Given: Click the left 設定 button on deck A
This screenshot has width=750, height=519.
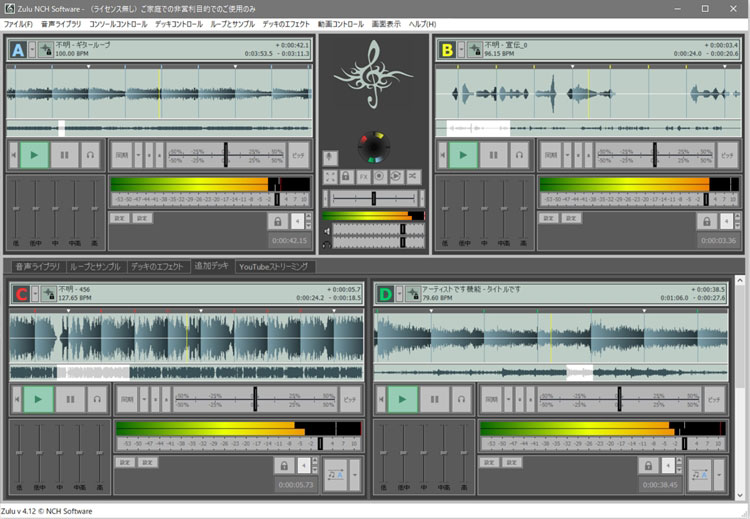Looking at the screenshot, I should 120,218.
